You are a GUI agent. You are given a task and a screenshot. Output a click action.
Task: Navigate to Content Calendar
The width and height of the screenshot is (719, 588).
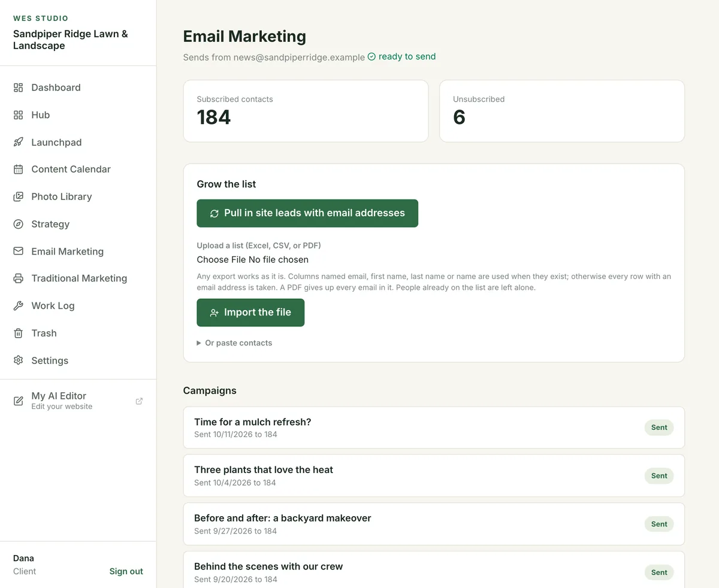pos(78,169)
